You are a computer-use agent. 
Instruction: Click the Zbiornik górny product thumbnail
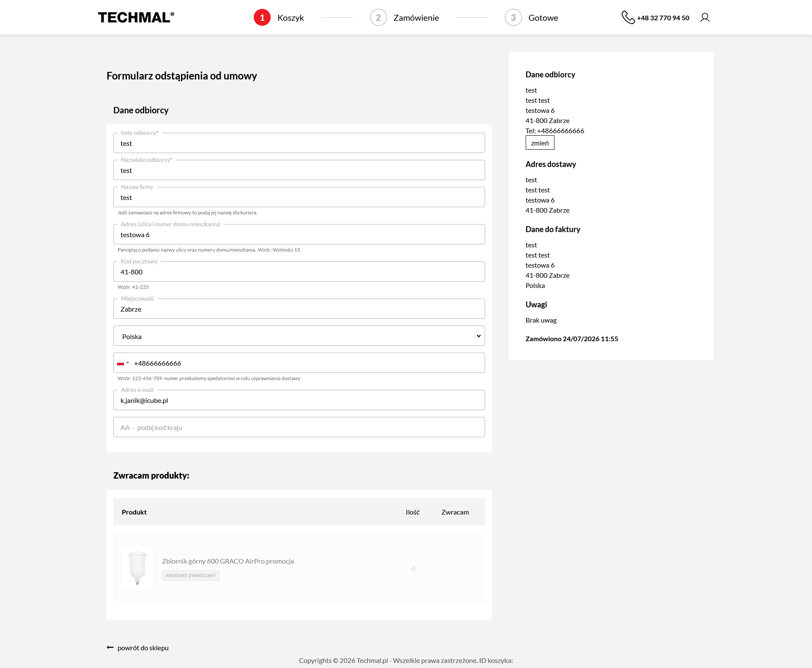tap(137, 568)
